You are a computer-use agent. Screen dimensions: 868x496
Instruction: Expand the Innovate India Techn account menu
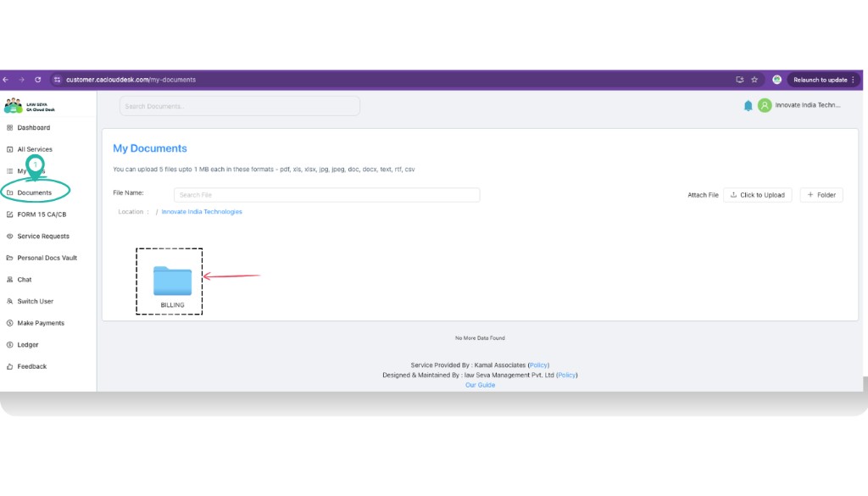tap(802, 105)
